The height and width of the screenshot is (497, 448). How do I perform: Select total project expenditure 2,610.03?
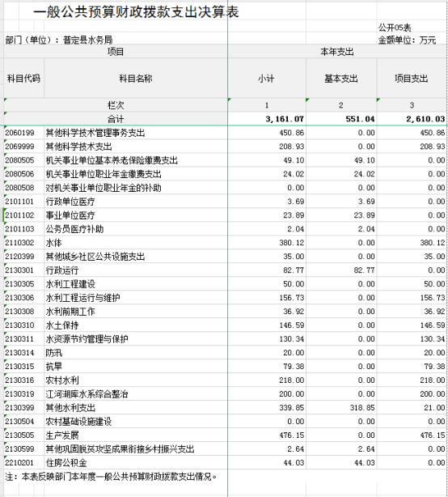pos(412,119)
